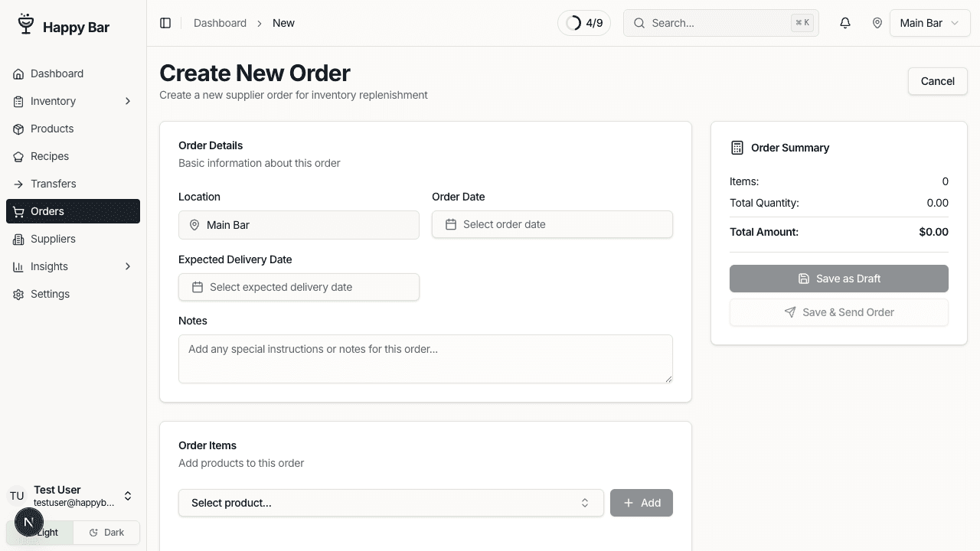
Task: Focus the Search field
Action: [721, 23]
